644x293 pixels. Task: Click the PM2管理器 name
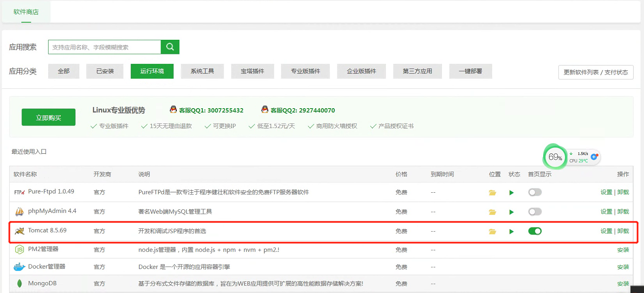[43, 249]
